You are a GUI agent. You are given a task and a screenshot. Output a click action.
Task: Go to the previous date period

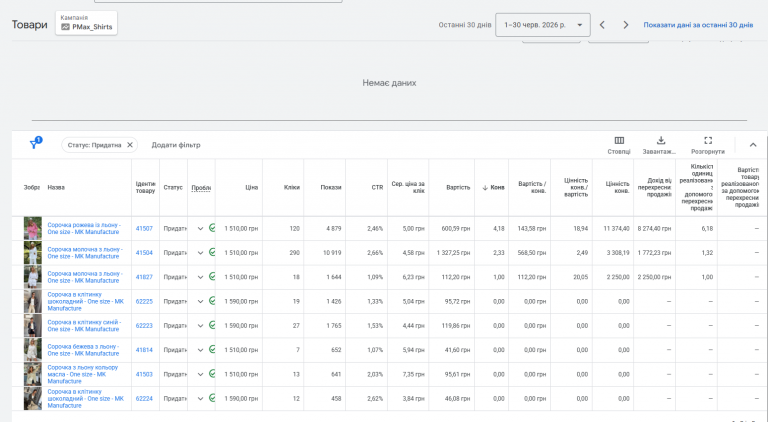pos(602,25)
